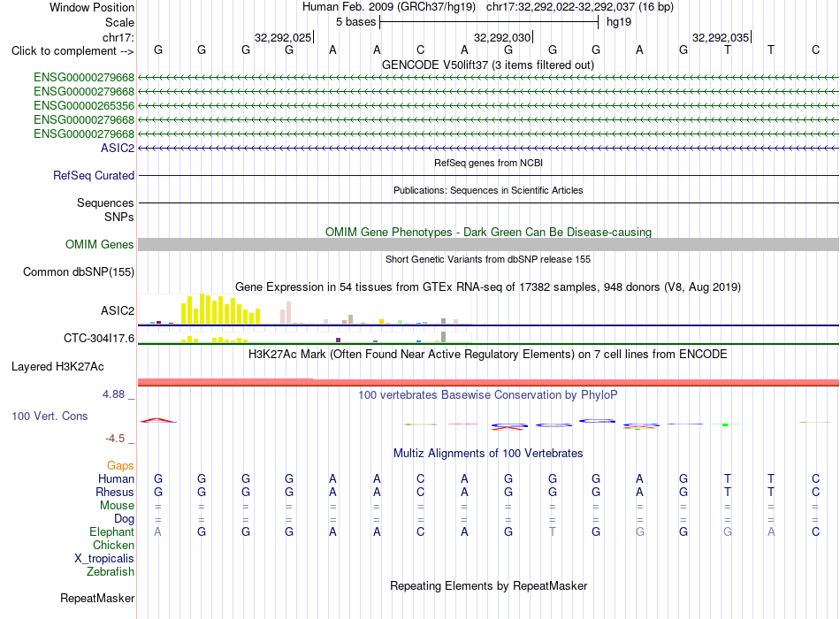Click the blue ASIC2 GENCODE gene label
The image size is (840, 619).
click(118, 148)
